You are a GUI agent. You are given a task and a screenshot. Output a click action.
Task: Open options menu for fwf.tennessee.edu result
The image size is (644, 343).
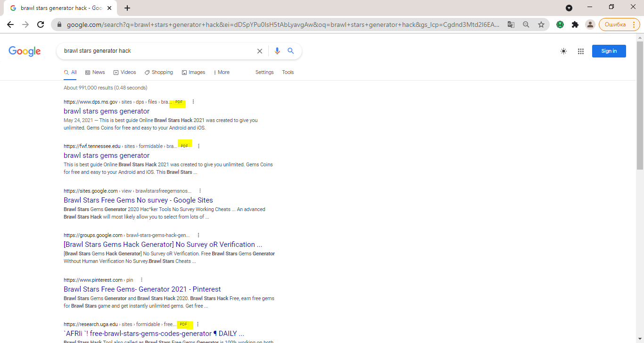pos(198,146)
